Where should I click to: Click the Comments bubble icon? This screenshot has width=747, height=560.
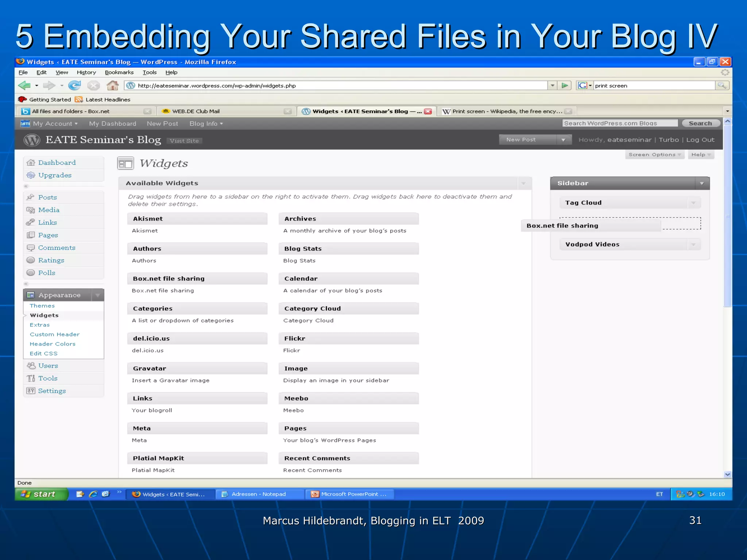31,248
